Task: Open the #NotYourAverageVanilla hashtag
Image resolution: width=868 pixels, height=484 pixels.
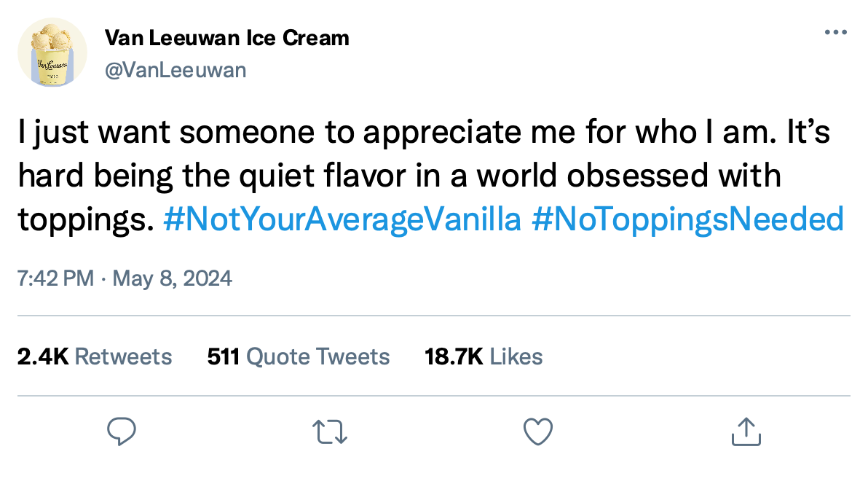Action: click(343, 219)
